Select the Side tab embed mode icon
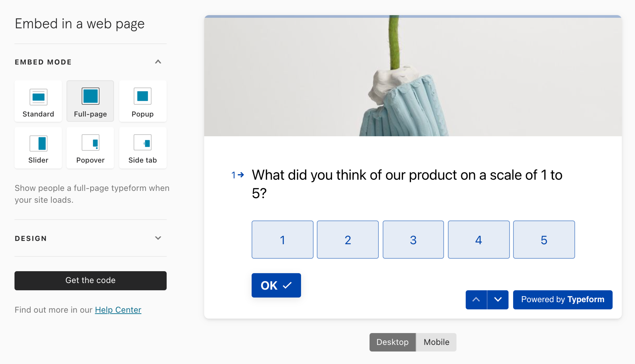The image size is (635, 364). [142, 143]
